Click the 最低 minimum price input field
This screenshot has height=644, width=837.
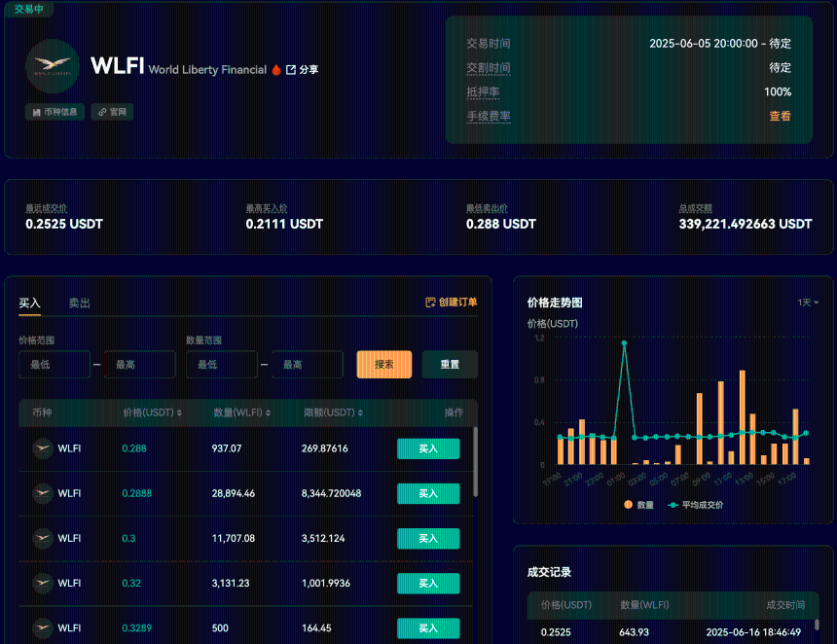coord(54,364)
